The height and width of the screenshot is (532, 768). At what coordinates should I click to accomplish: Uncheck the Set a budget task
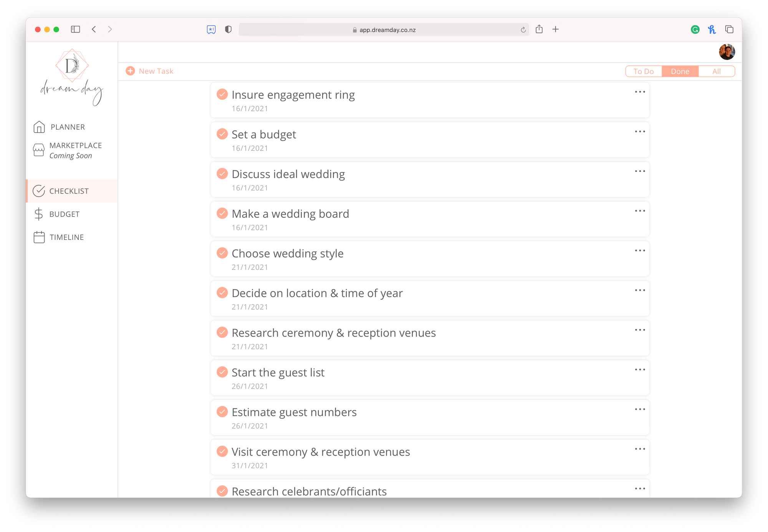(222, 134)
